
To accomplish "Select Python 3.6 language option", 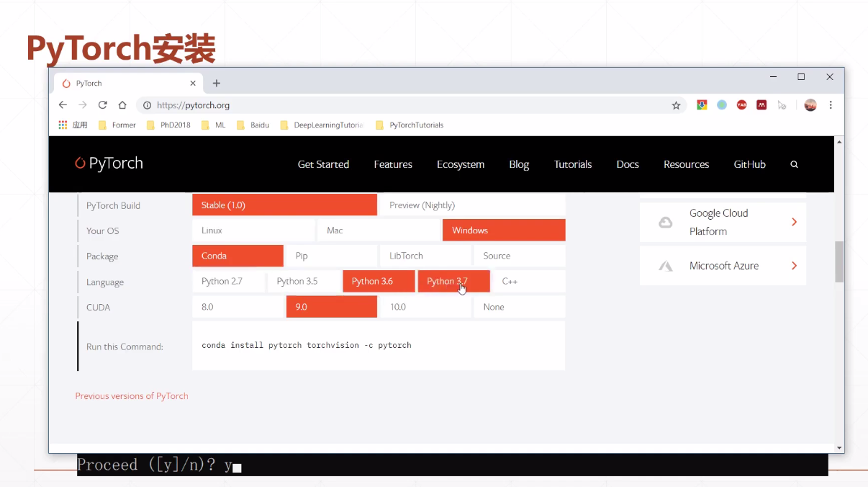I will pos(379,281).
